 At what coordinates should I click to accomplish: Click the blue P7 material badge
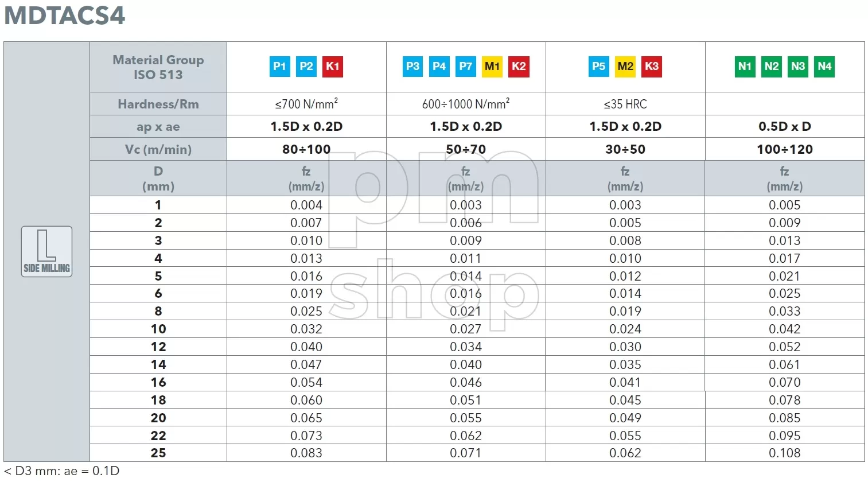(x=466, y=67)
